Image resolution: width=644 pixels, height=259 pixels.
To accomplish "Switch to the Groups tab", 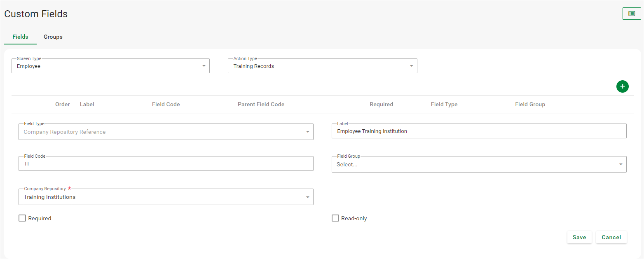I will (53, 37).
